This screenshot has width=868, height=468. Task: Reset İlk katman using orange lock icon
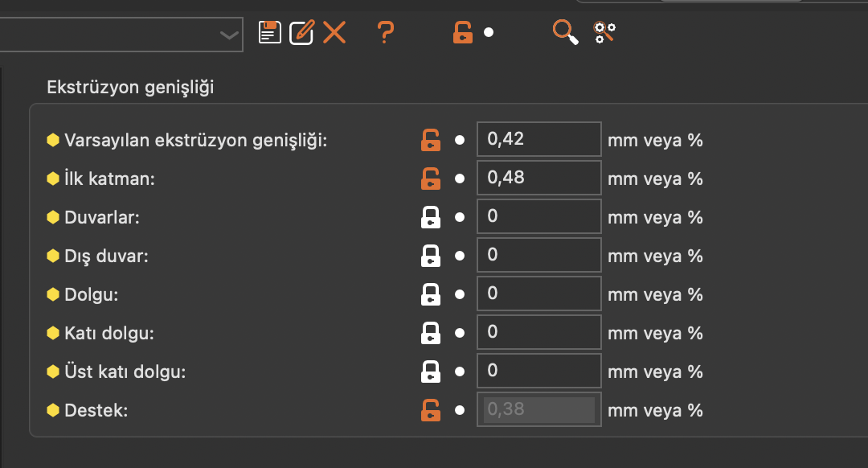click(431, 179)
